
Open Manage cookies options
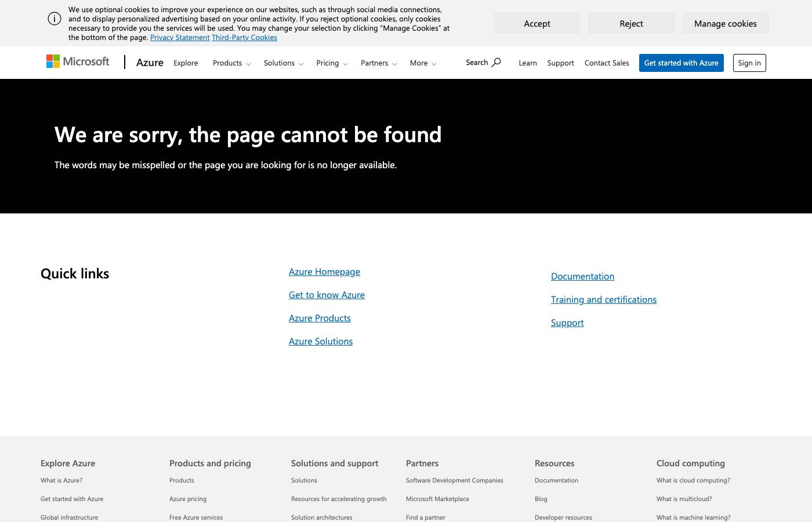(726, 23)
